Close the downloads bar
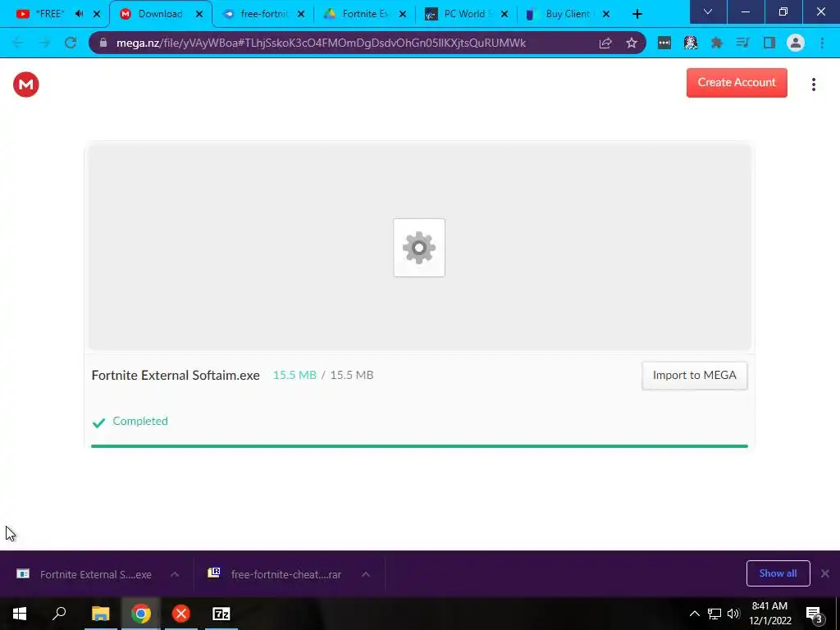840x630 pixels. pos(825,573)
